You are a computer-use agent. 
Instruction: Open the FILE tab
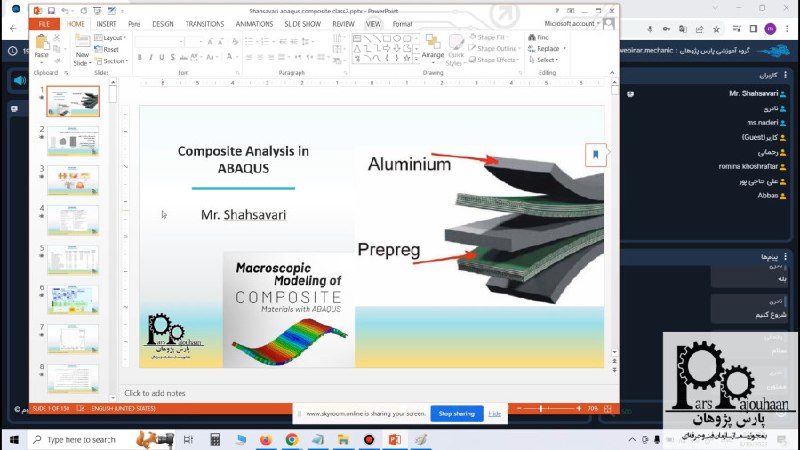(x=44, y=24)
